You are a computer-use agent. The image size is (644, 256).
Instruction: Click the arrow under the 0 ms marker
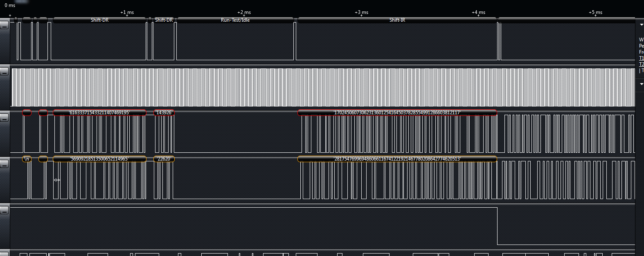tap(10, 16)
